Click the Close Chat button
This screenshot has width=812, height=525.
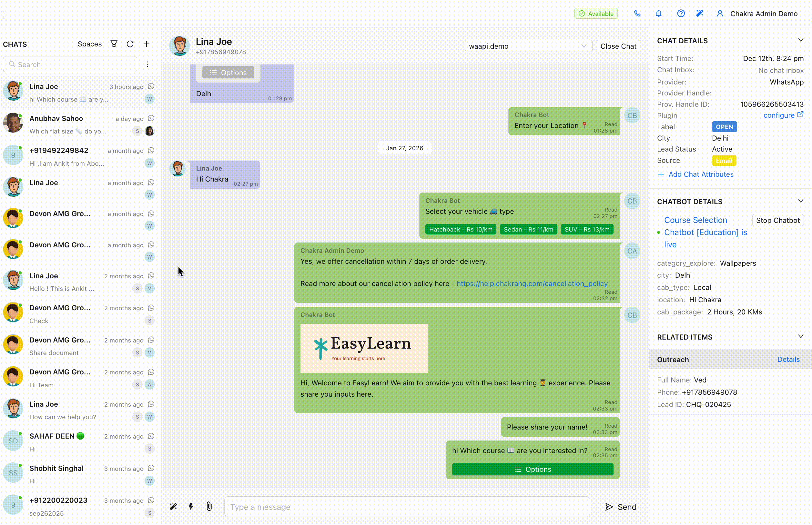618,46
